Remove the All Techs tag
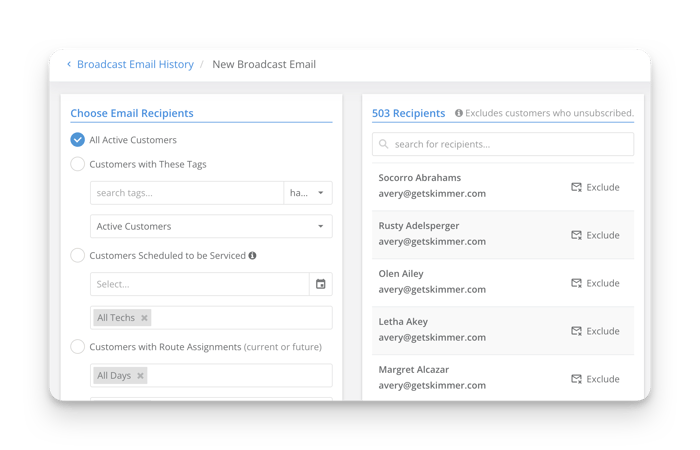The height and width of the screenshot is (450, 700). (x=144, y=318)
